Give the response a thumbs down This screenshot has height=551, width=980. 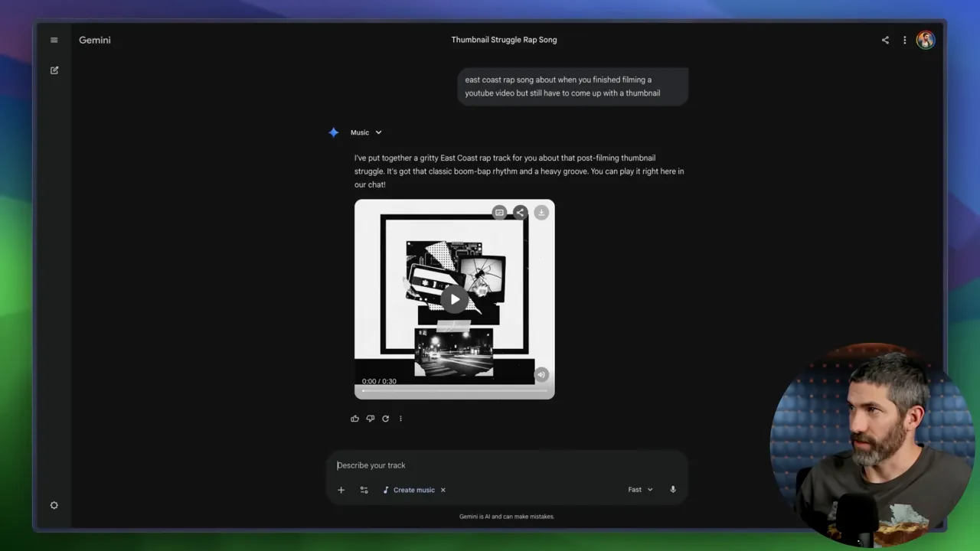tap(370, 419)
